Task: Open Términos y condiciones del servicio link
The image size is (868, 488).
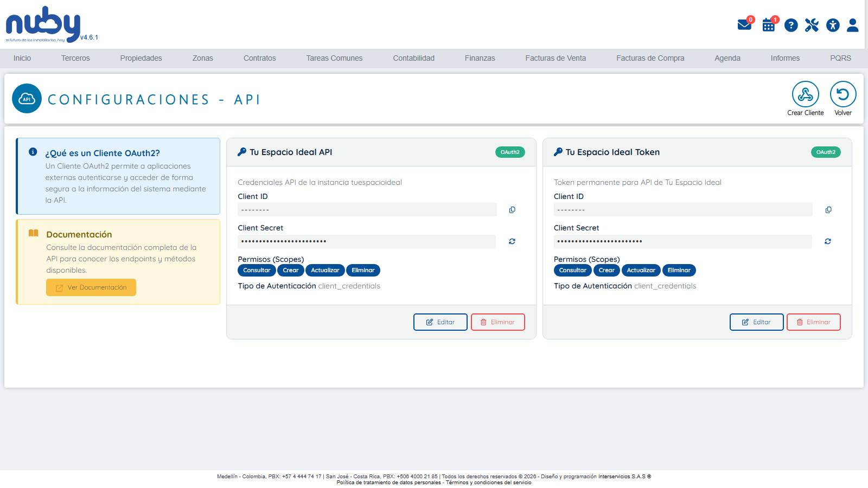Action: [488, 483]
